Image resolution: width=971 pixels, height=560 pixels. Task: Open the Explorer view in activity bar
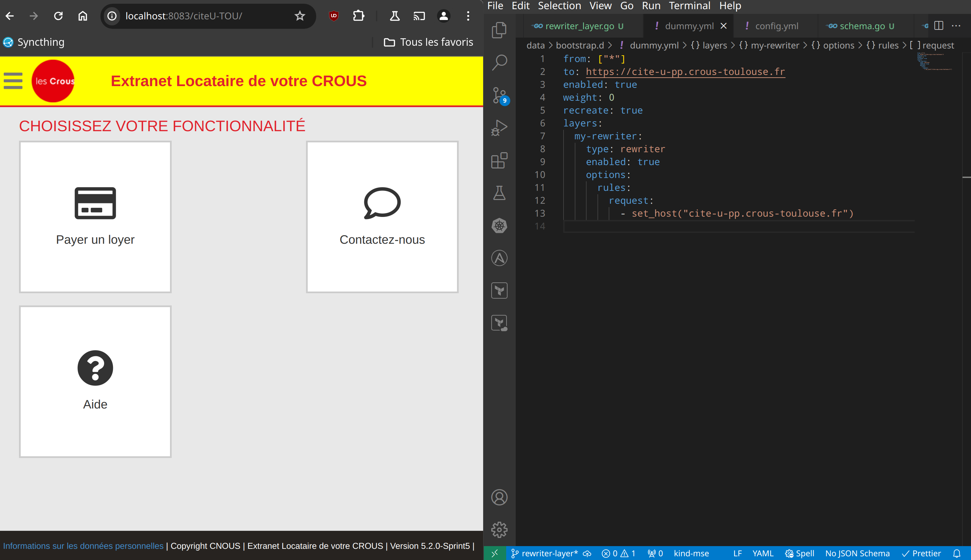point(499,30)
